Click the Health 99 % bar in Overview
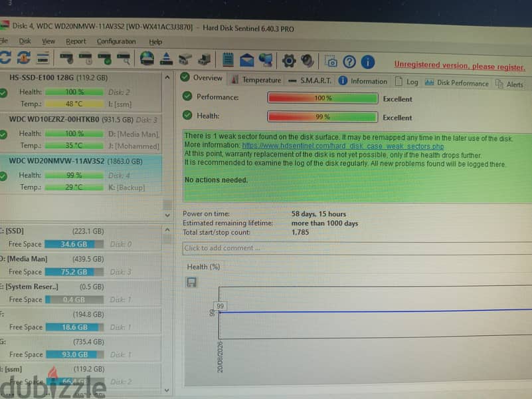The height and width of the screenshot is (399, 532). click(322, 117)
